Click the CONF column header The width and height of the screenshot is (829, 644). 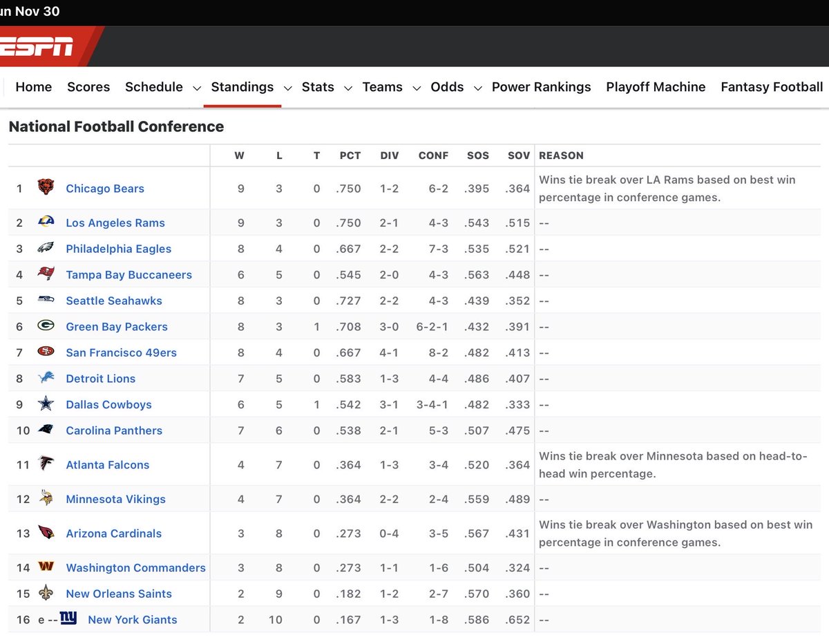tap(433, 155)
